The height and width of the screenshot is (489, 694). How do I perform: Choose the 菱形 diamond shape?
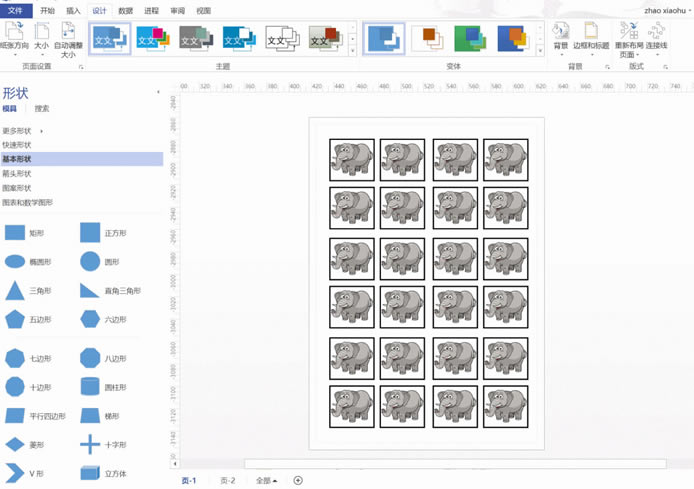coord(15,444)
